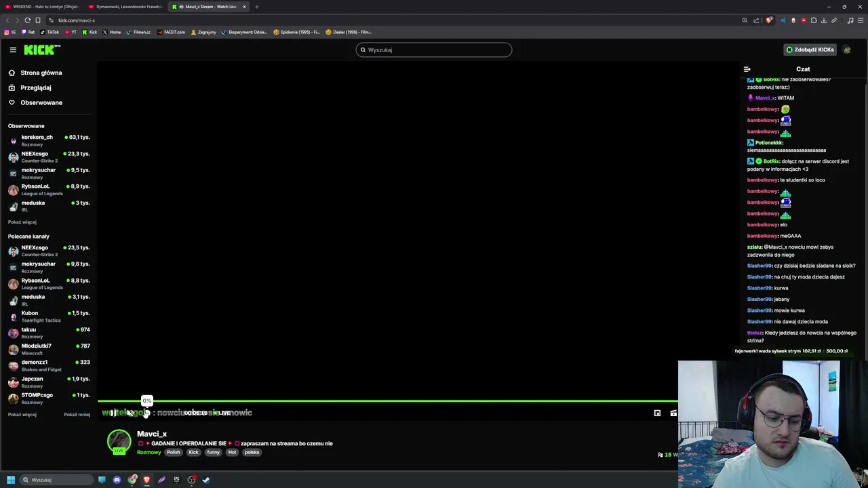Image resolution: width=868 pixels, height=488 pixels.
Task: Open Steam from the taskbar
Action: (x=206, y=480)
